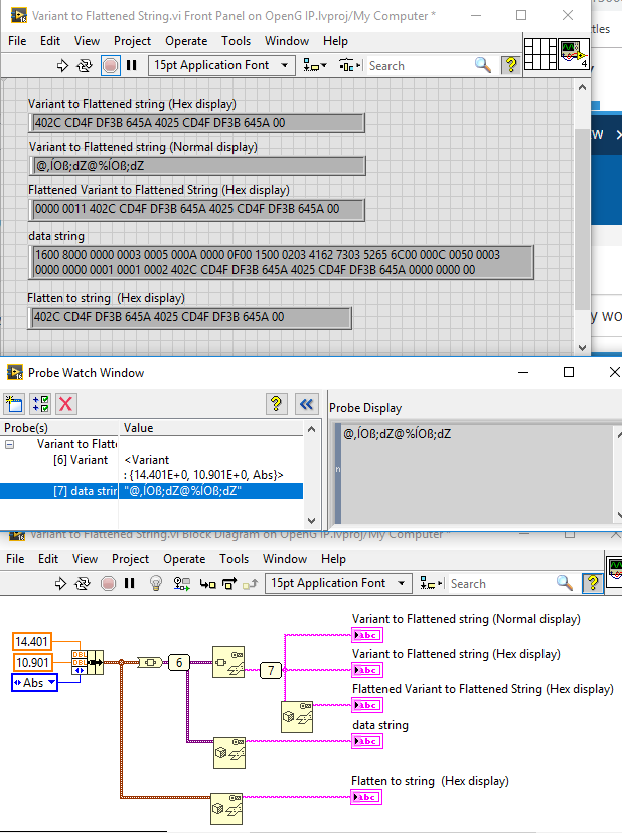Click Abort Execution in Block Diagram toolbar
627x833 pixels.
pos(108,584)
